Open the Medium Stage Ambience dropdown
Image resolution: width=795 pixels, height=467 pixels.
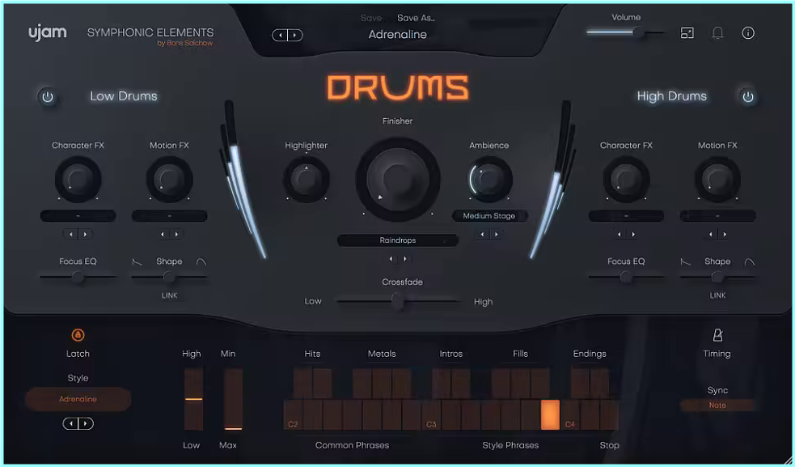point(489,216)
